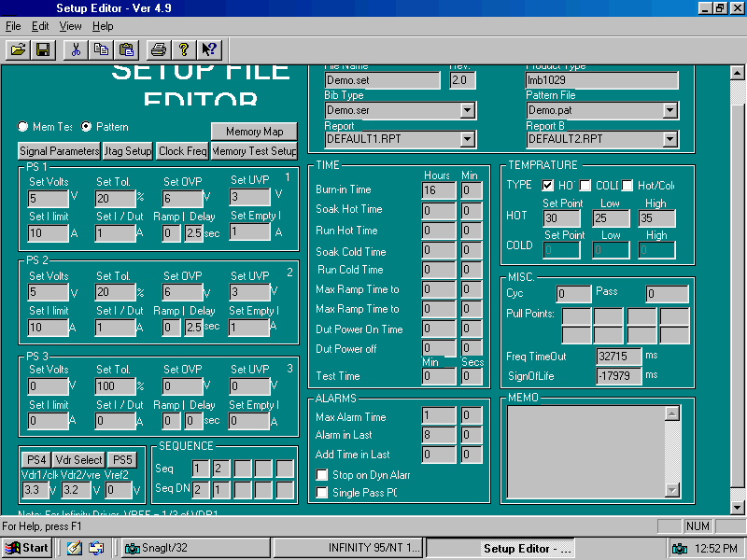This screenshot has width=747, height=560.
Task: Open the View menu
Action: (x=71, y=26)
